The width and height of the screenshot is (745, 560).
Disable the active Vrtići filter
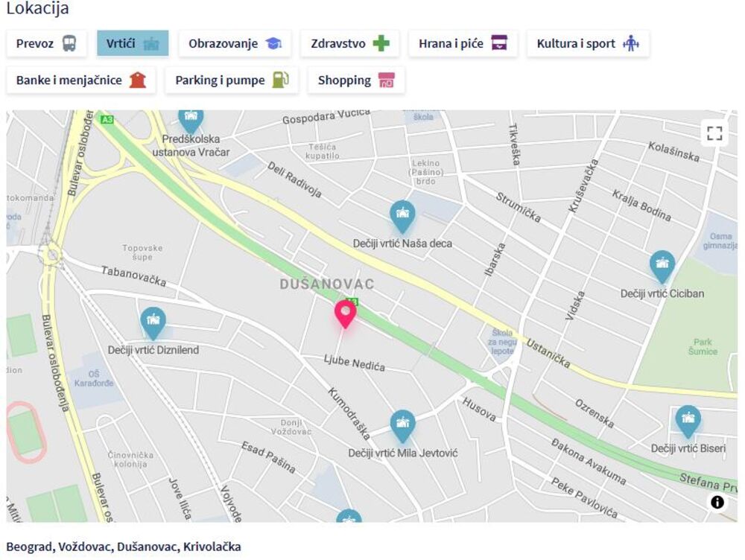[x=133, y=44]
